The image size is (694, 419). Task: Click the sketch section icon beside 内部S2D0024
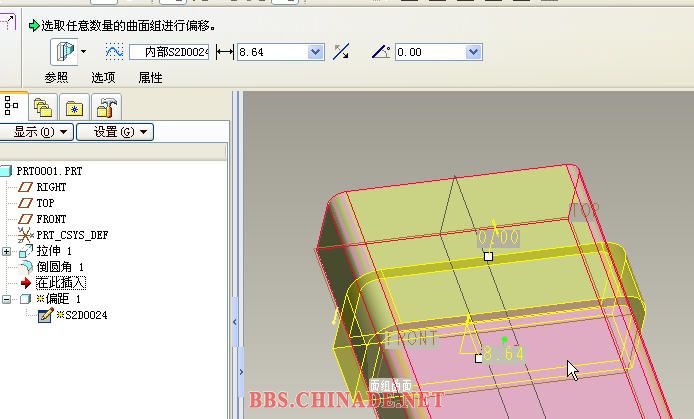point(114,52)
